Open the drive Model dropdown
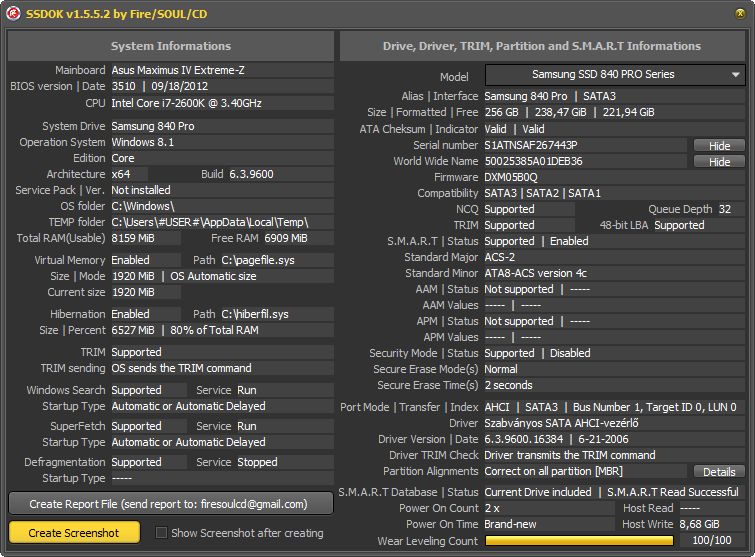The width and height of the screenshot is (755, 557). 615,75
